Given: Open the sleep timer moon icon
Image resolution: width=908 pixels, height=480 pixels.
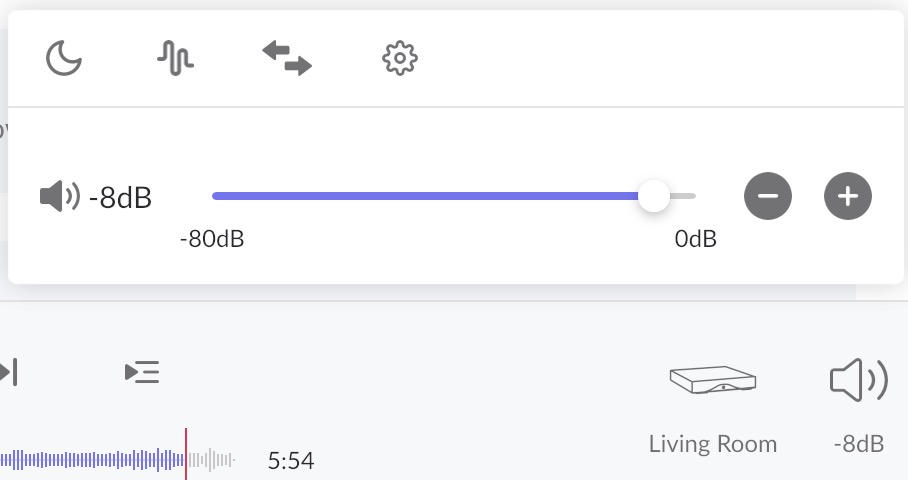Looking at the screenshot, I should 64,58.
